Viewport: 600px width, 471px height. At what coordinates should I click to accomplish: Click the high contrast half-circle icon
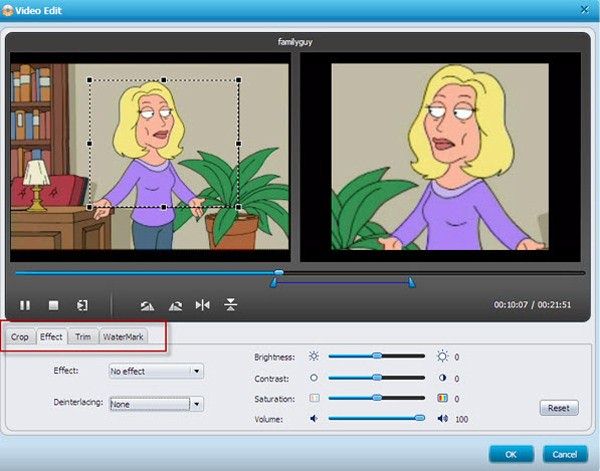(442, 378)
